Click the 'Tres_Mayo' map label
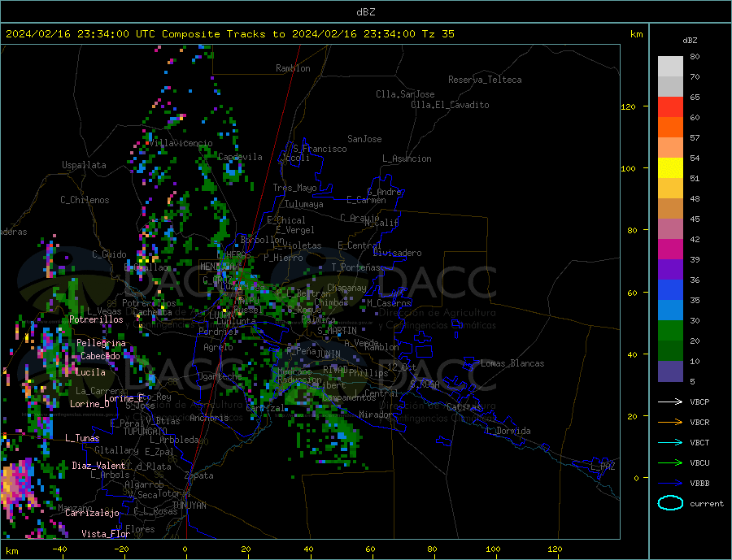This screenshot has width=732, height=560. click(294, 188)
